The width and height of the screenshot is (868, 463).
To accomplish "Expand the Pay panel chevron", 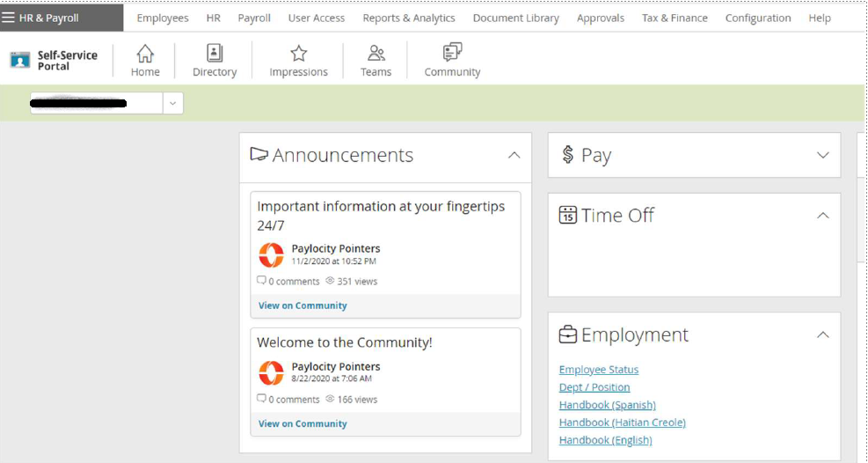I will coord(822,155).
